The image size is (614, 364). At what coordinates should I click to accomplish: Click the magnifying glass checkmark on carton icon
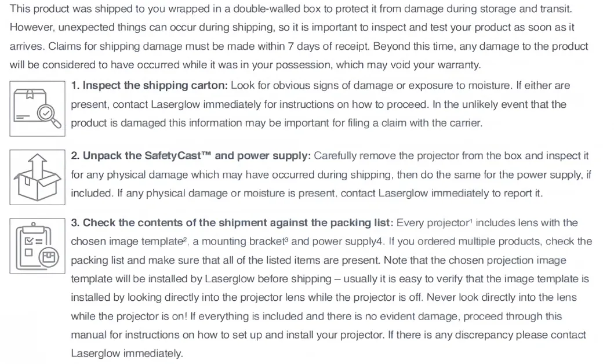[49, 116]
